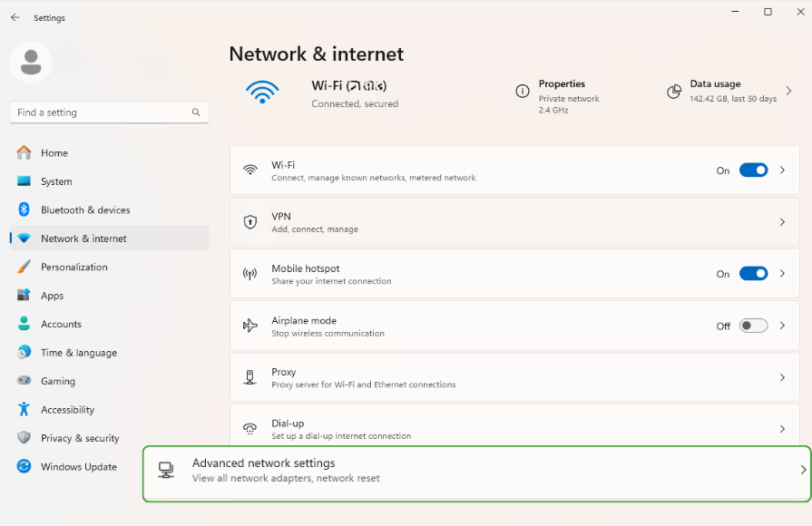Click the Find a setting search box
This screenshot has height=526, width=812.
(x=100, y=112)
